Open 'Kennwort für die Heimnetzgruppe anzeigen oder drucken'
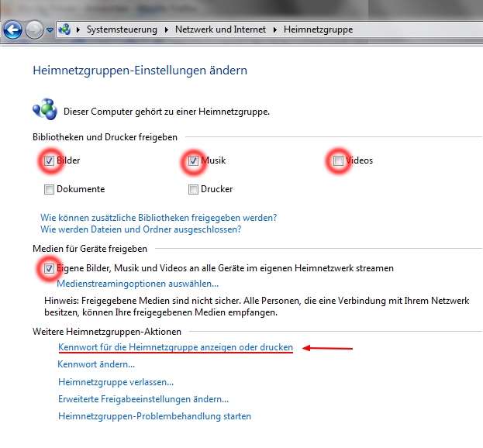 pos(175,348)
